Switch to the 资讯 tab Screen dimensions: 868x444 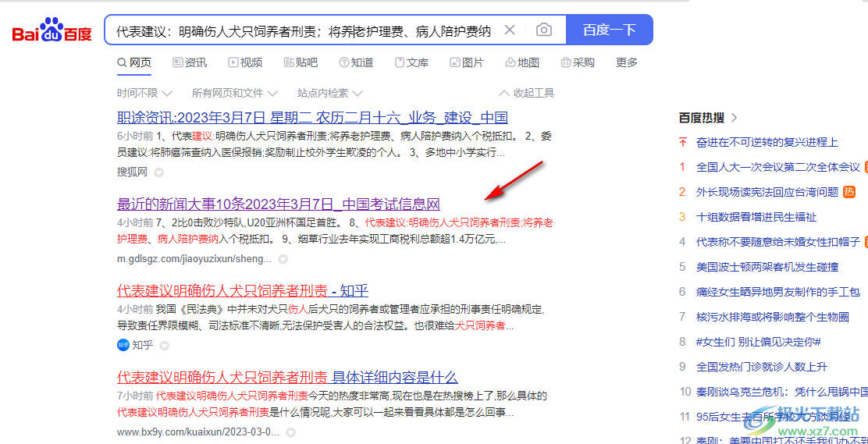tap(190, 62)
